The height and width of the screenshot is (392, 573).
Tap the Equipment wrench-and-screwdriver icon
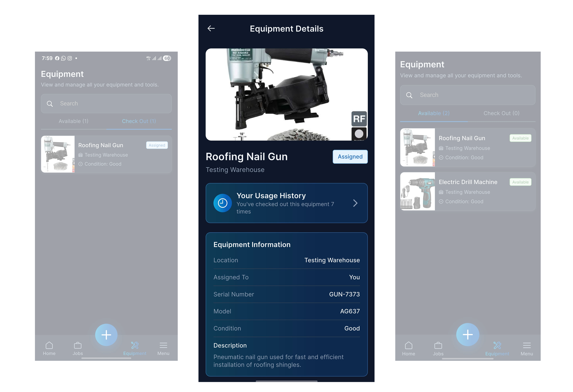135,345
